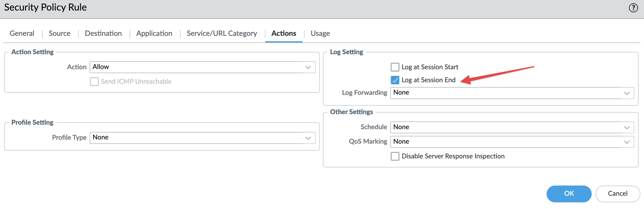Select the Actions tab

[284, 33]
